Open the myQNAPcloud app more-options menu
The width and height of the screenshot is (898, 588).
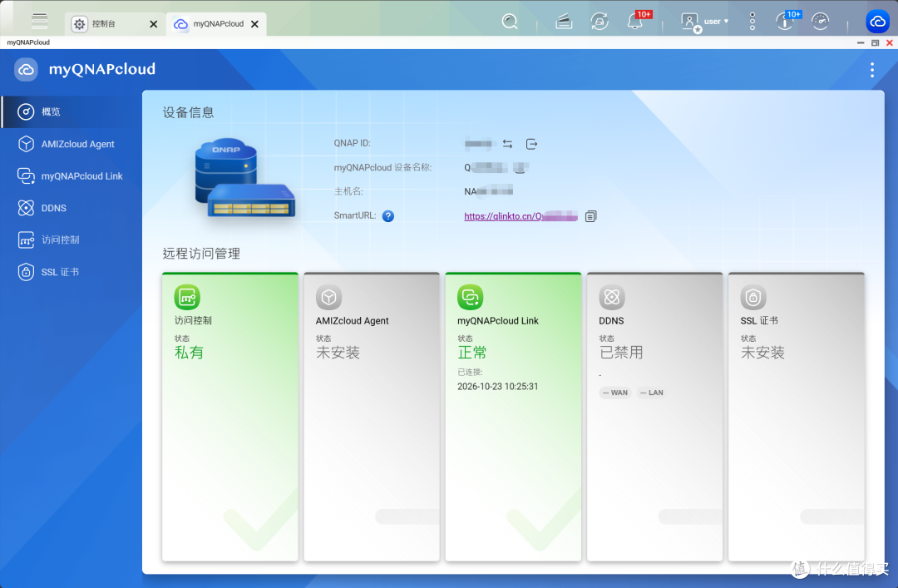click(x=871, y=70)
